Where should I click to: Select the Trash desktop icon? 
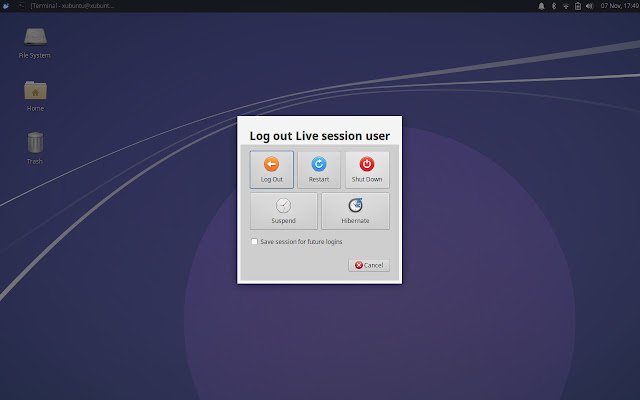(35, 148)
